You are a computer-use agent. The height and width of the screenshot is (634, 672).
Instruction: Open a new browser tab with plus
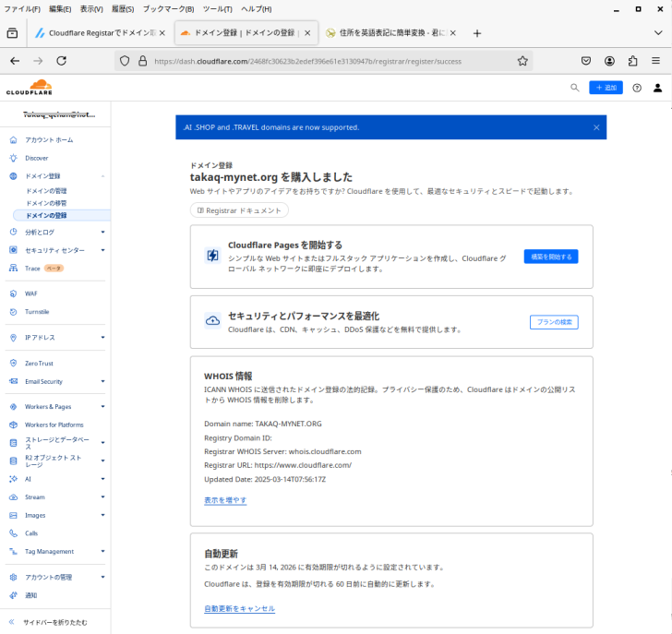pyautogui.click(x=477, y=33)
